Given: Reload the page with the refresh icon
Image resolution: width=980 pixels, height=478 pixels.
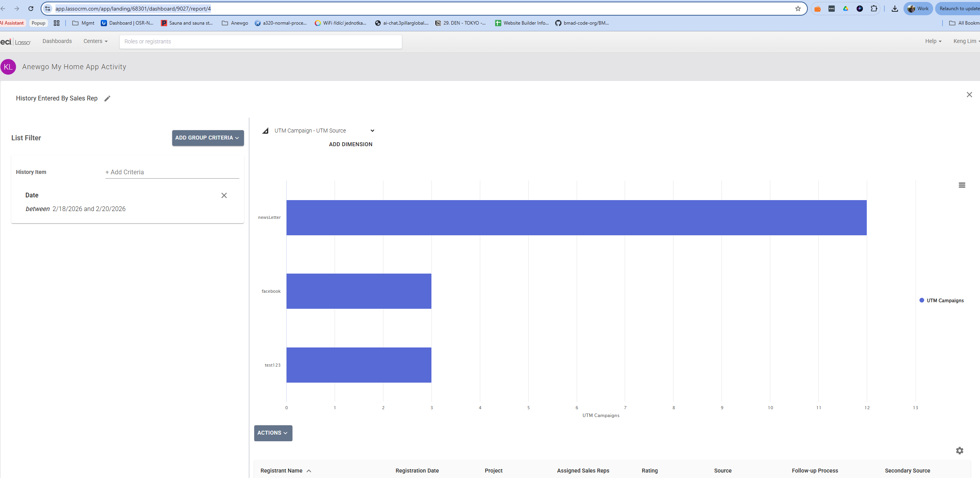Looking at the screenshot, I should 31,9.
